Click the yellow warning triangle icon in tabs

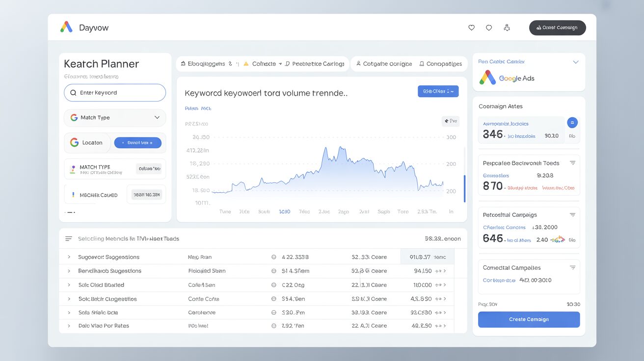(246, 64)
